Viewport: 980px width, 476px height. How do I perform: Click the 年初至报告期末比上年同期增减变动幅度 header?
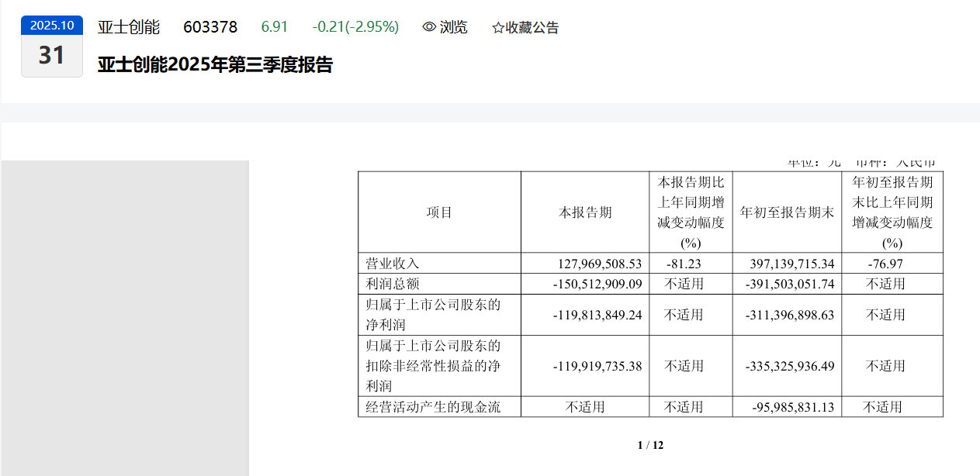(x=892, y=212)
